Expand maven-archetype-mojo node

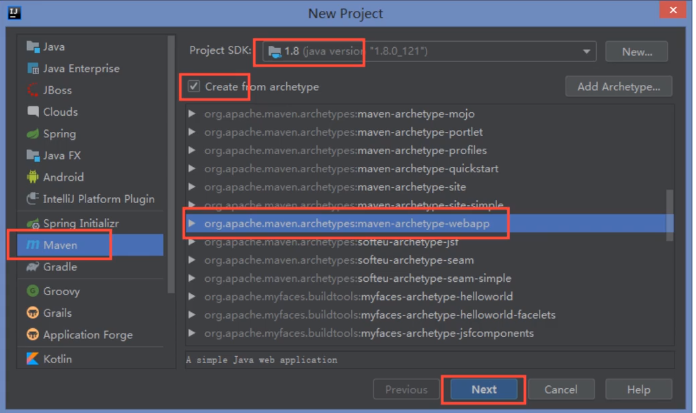(x=192, y=114)
